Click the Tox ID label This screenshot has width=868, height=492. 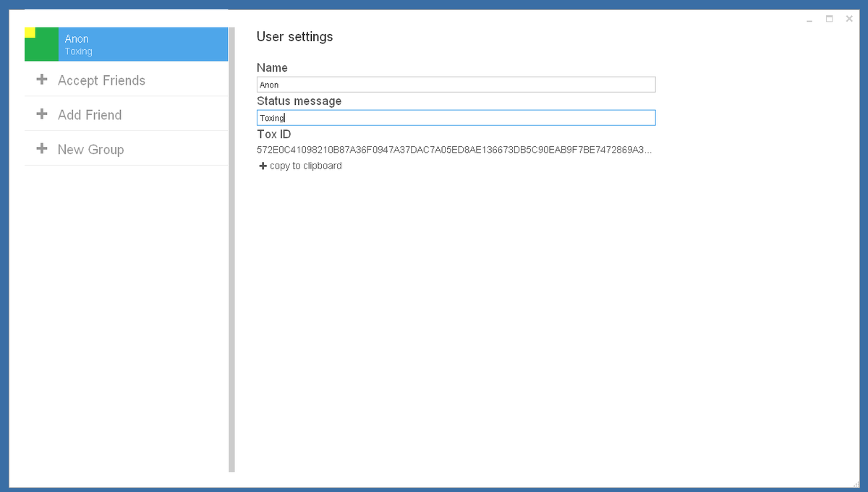point(274,135)
